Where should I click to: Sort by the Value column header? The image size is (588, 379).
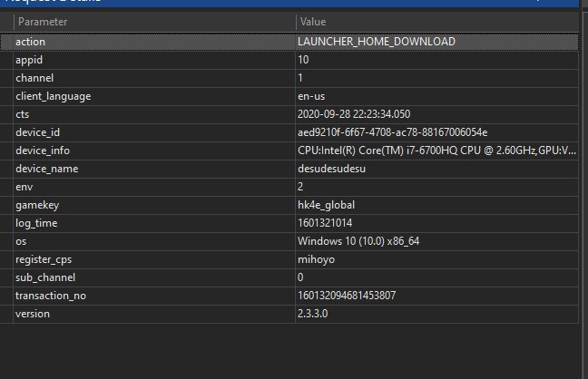click(437, 22)
